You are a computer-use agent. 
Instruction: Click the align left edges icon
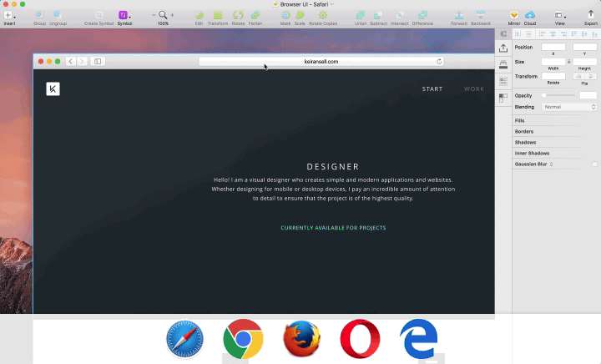point(542,34)
